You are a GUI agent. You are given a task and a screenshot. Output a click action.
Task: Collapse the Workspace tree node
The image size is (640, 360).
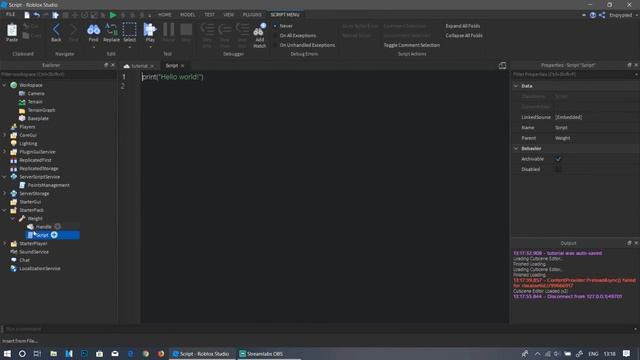(x=4, y=85)
